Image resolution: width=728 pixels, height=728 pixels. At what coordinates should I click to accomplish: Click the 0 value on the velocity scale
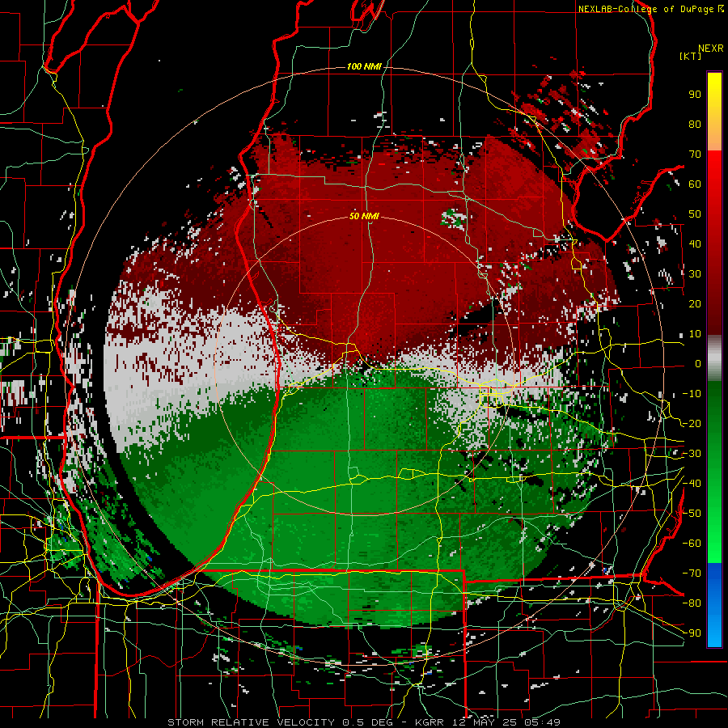tap(698, 364)
